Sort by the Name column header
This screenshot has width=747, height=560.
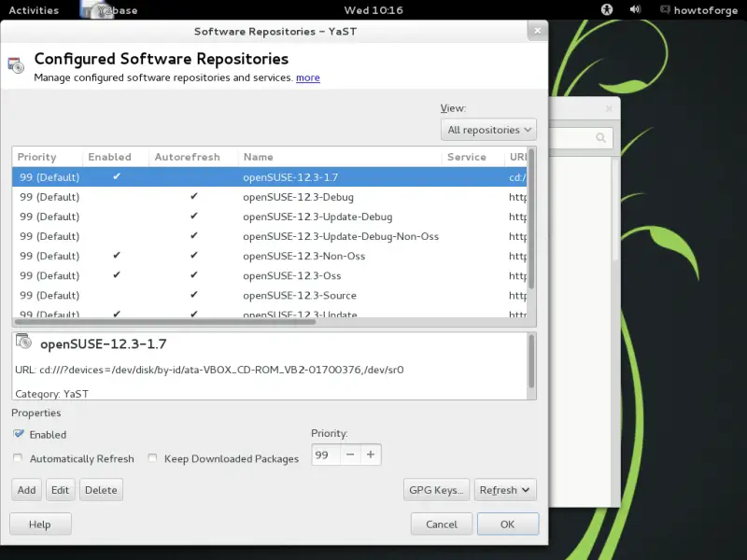pyautogui.click(x=340, y=157)
